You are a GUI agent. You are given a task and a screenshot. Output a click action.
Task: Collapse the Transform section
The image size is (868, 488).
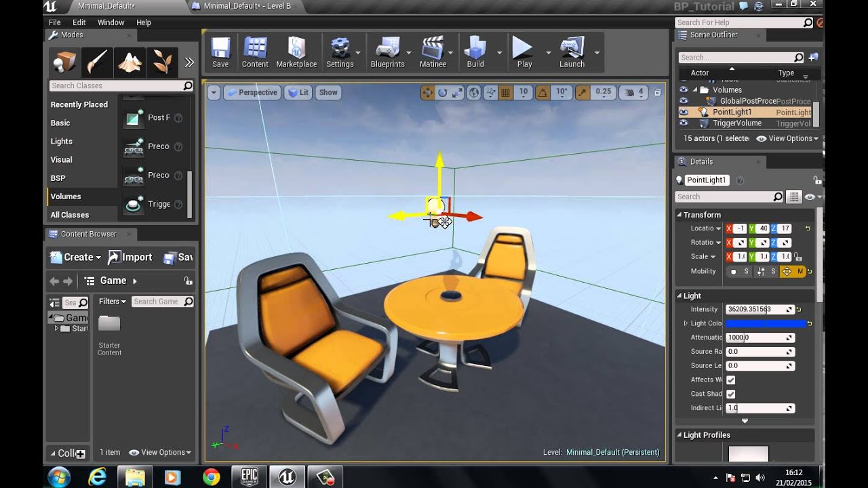point(680,215)
